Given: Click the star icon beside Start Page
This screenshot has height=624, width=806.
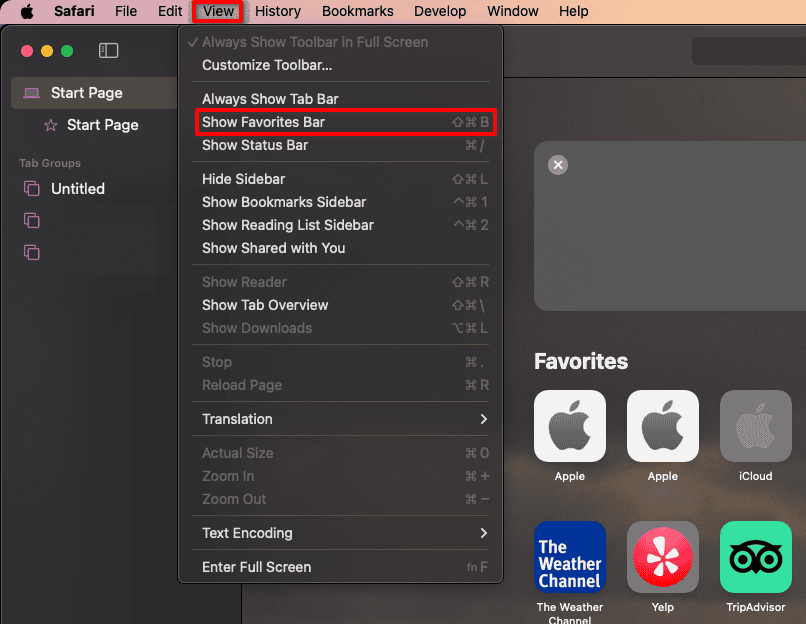Looking at the screenshot, I should tap(50, 125).
